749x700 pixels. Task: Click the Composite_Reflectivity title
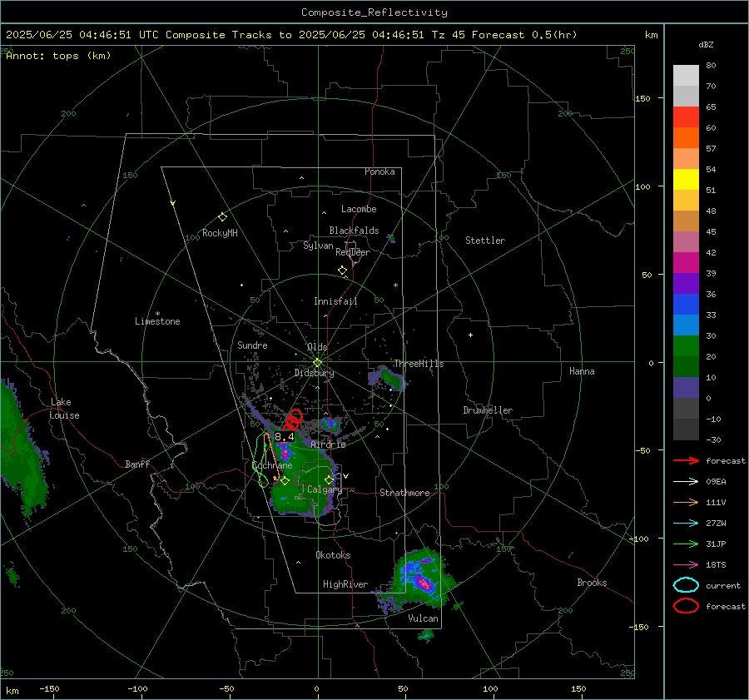point(374,12)
